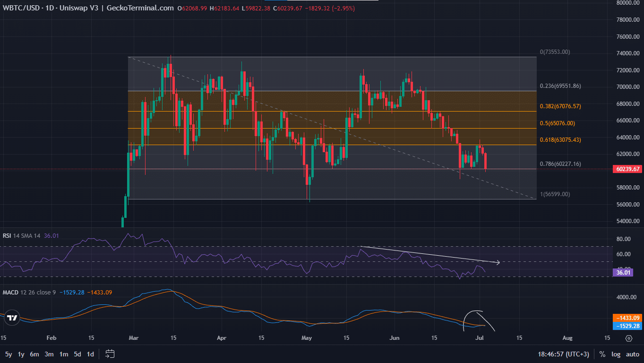This screenshot has height=363, width=644.
Task: Open the go-to-date calendar icon
Action: pyautogui.click(x=110, y=354)
